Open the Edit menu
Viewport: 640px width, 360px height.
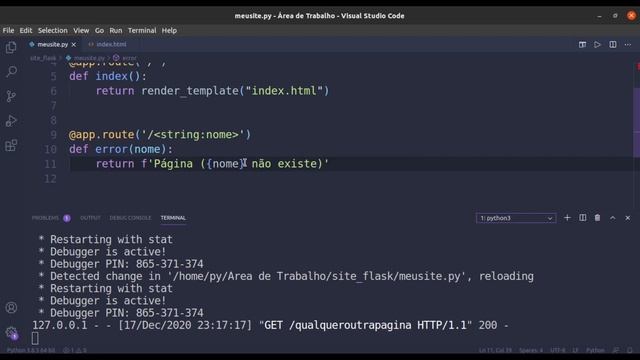[x=26, y=31]
